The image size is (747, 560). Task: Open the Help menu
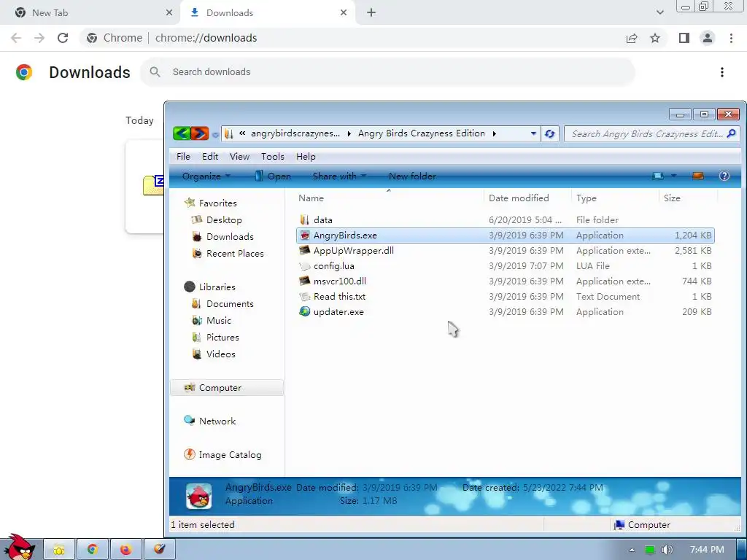[x=306, y=157]
